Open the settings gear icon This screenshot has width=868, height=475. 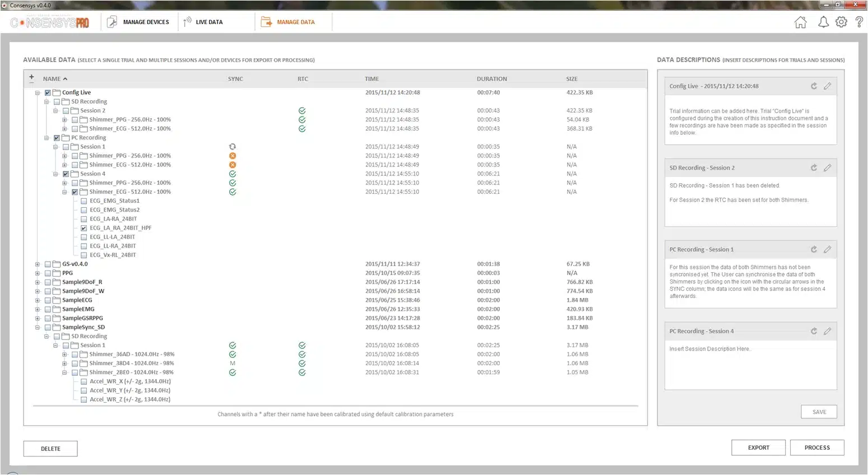tap(841, 22)
